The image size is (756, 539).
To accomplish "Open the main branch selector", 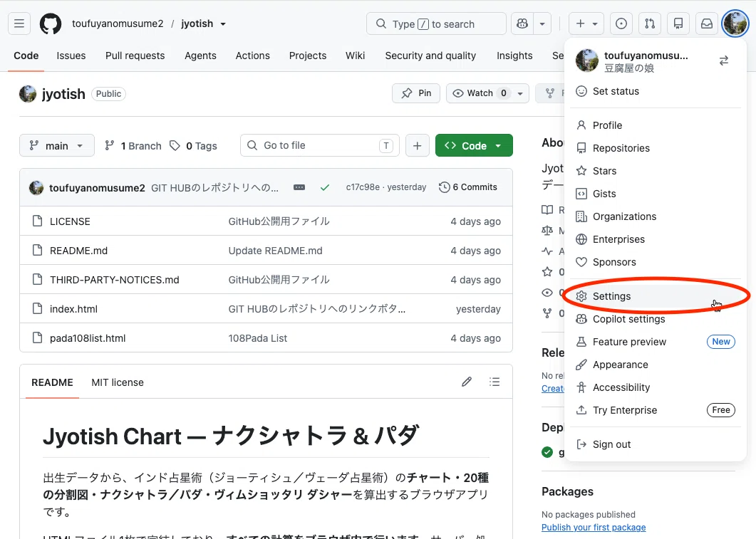I will [x=57, y=145].
